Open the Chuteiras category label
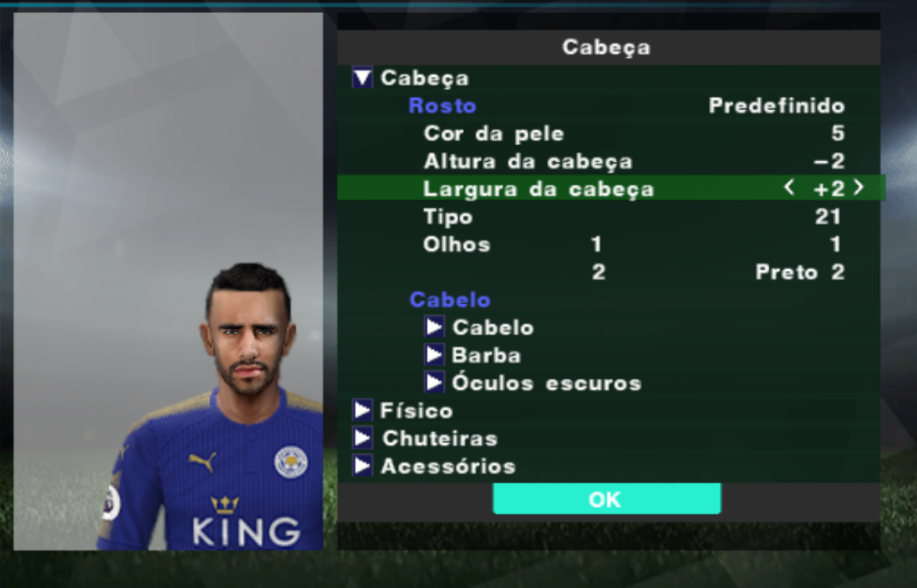This screenshot has height=588, width=917. click(439, 438)
